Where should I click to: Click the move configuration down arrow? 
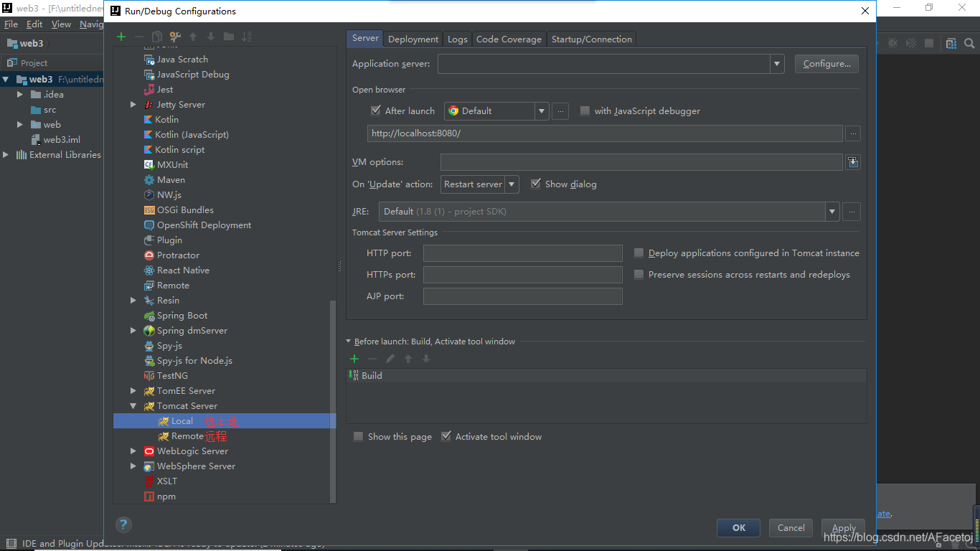[x=211, y=37]
